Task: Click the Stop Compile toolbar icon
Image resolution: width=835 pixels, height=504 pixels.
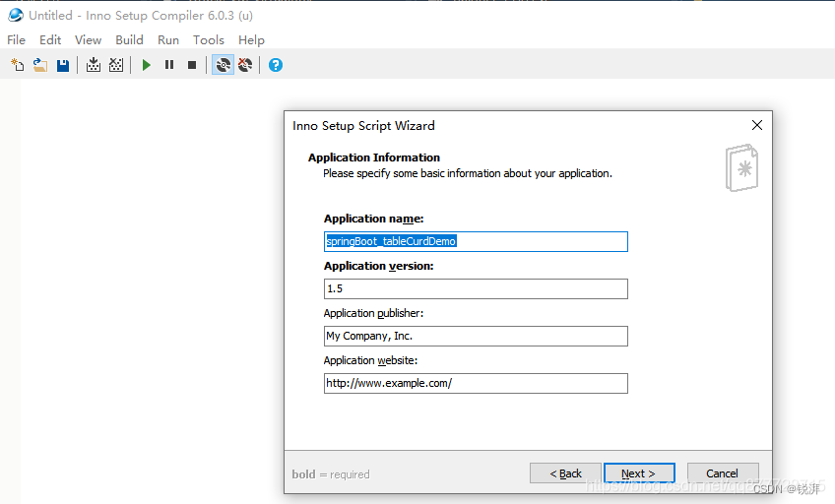Action: [x=116, y=65]
